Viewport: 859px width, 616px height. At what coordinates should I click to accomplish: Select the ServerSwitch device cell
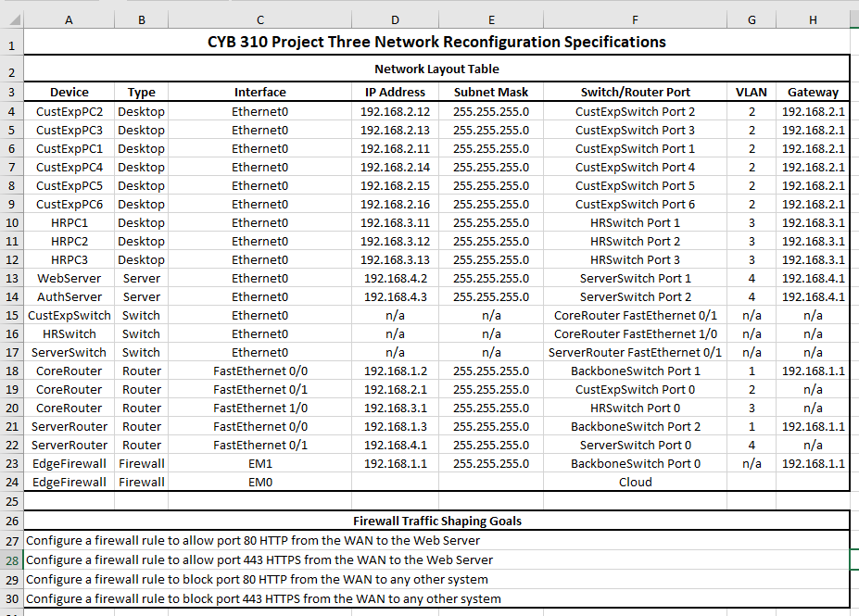point(69,353)
